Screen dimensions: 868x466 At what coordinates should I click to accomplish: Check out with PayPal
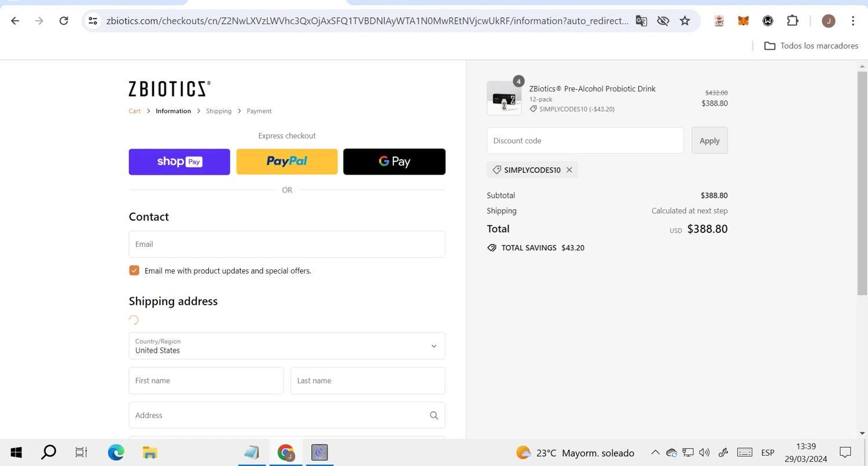(x=287, y=162)
